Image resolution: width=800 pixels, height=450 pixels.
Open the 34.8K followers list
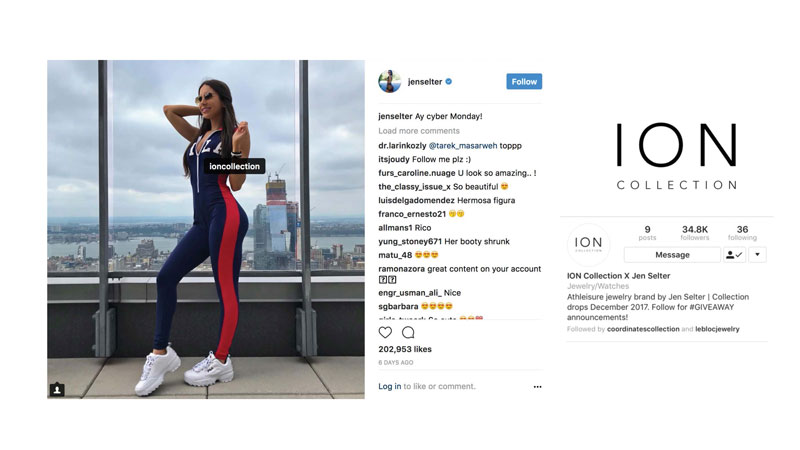coord(695,233)
